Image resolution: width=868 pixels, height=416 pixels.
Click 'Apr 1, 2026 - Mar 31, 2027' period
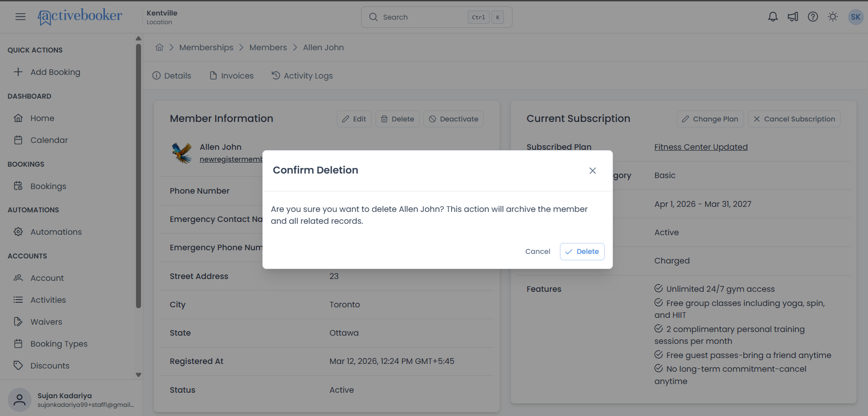(x=703, y=204)
